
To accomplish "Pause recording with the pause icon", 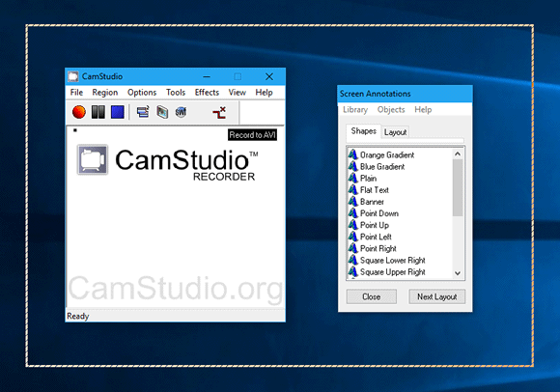I will [x=98, y=112].
